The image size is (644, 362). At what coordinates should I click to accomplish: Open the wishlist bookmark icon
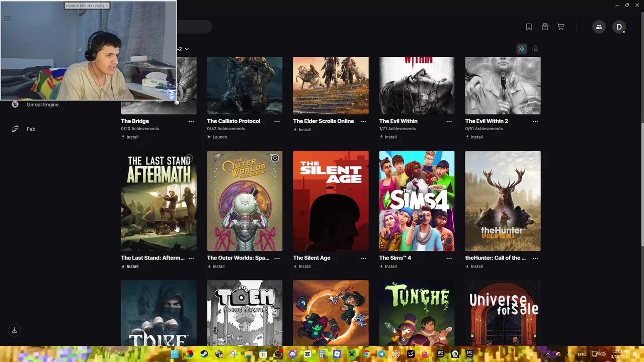pos(529,27)
